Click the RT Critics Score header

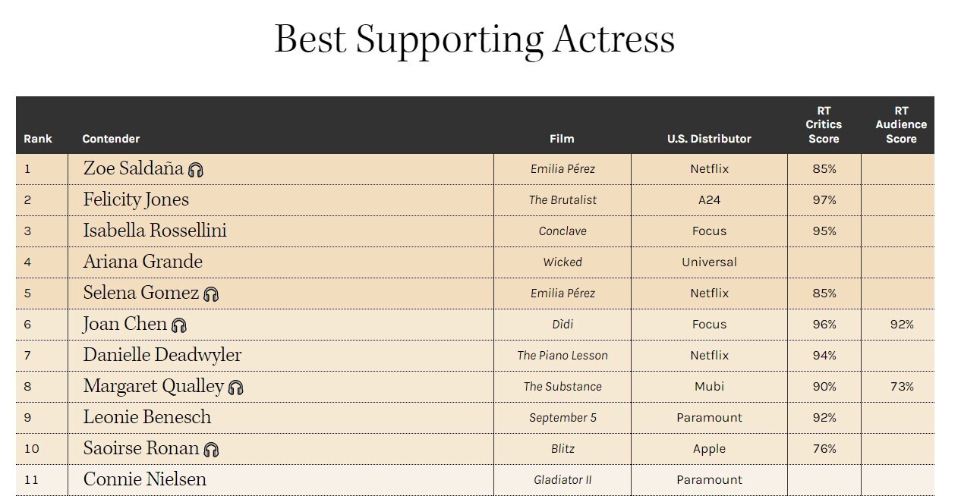tap(824, 124)
